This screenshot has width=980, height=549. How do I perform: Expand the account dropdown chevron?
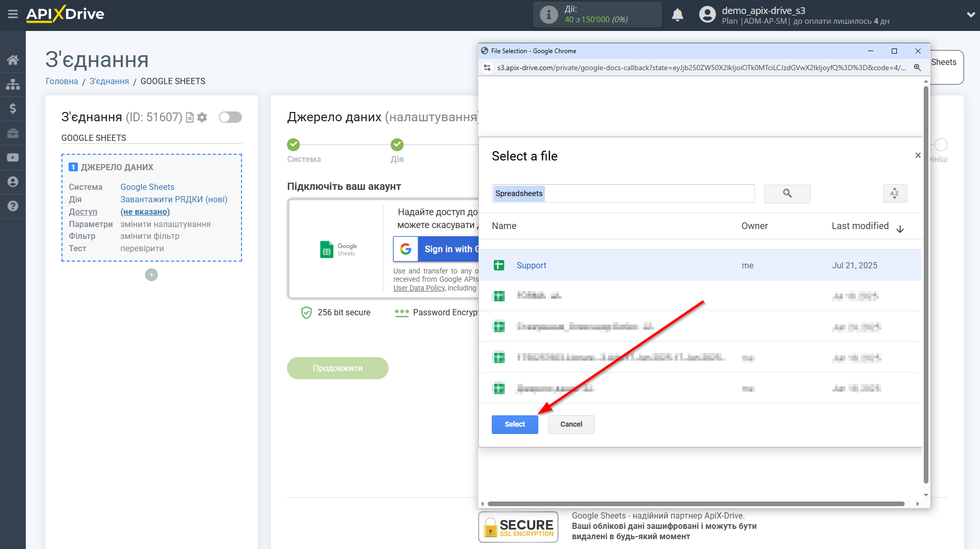pos(971,15)
